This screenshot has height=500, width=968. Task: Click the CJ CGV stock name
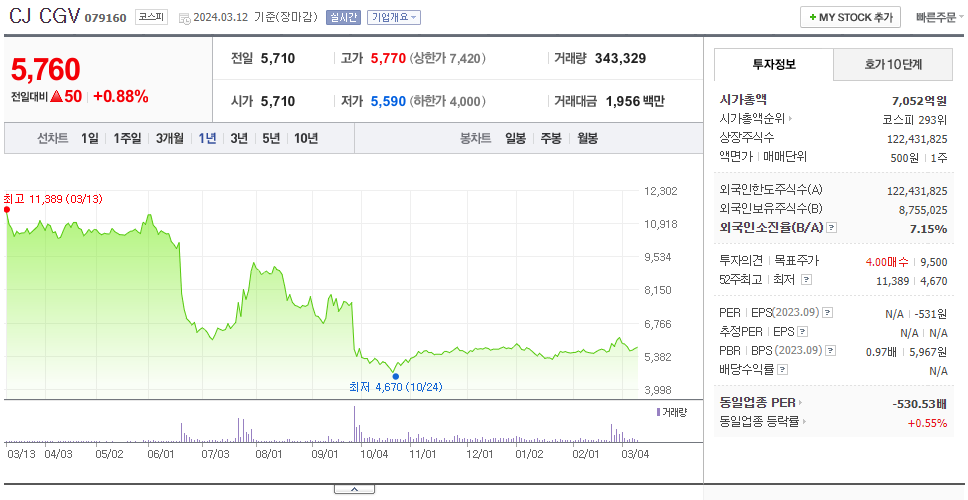[44, 16]
